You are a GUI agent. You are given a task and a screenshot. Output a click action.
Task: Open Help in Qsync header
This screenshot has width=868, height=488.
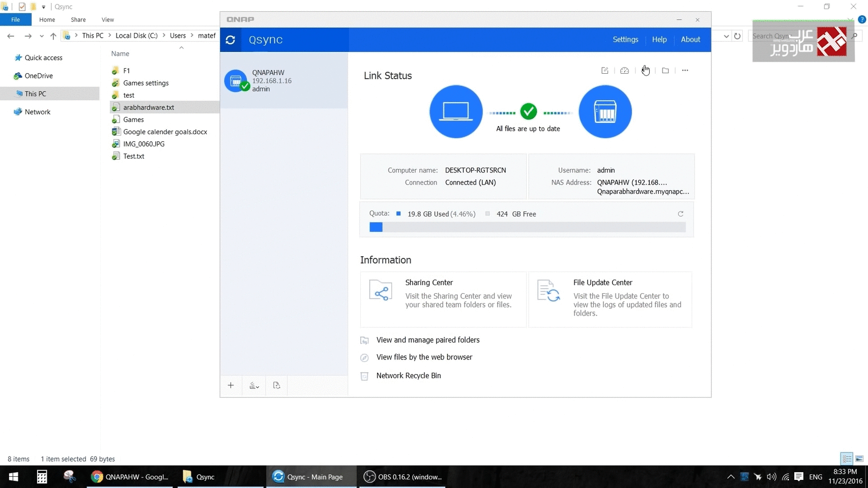click(659, 40)
